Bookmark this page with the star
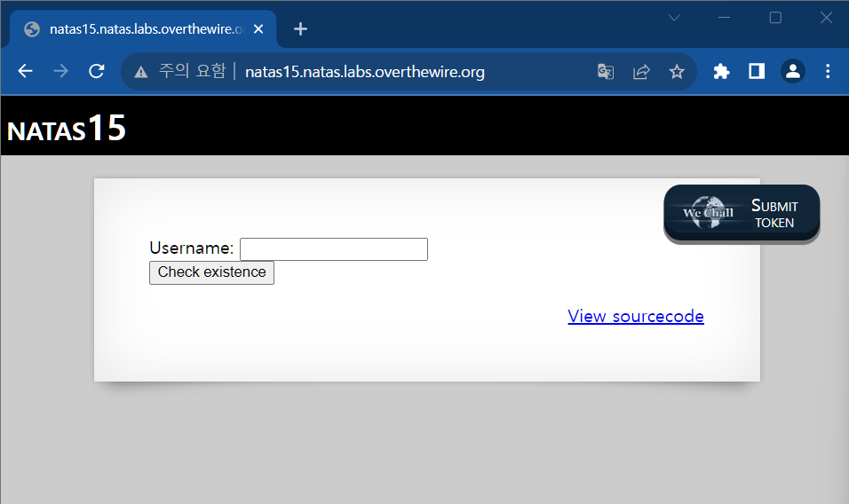 tap(677, 71)
